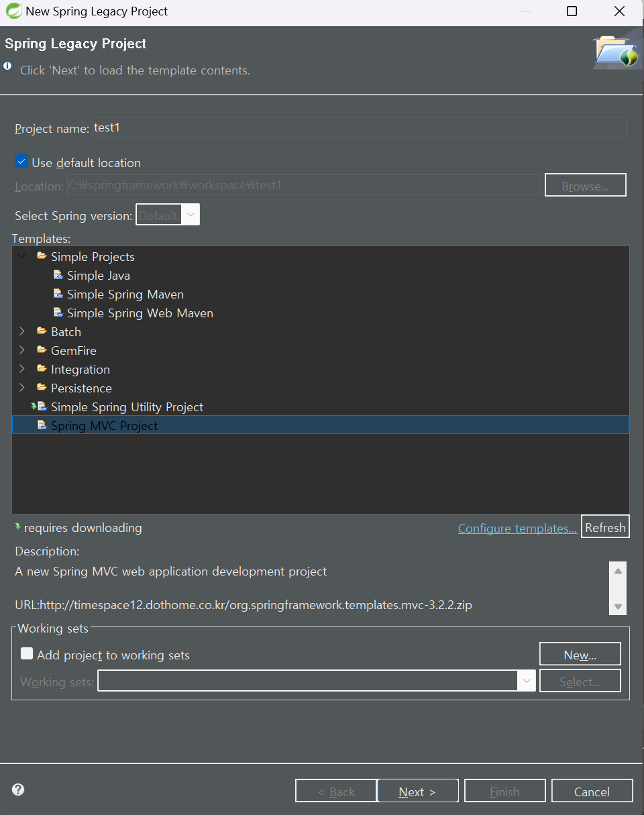Select the Simple Java template
644x815 pixels.
coord(99,275)
